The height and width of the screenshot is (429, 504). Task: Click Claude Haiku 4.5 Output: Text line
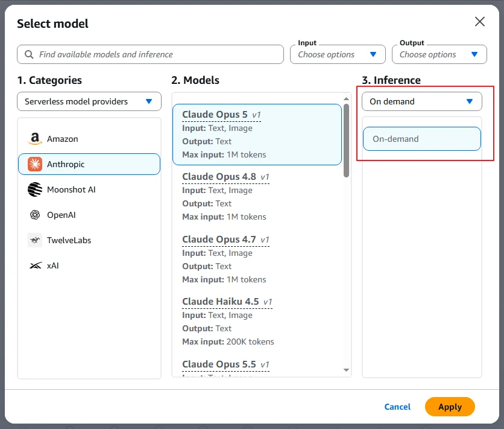(207, 328)
